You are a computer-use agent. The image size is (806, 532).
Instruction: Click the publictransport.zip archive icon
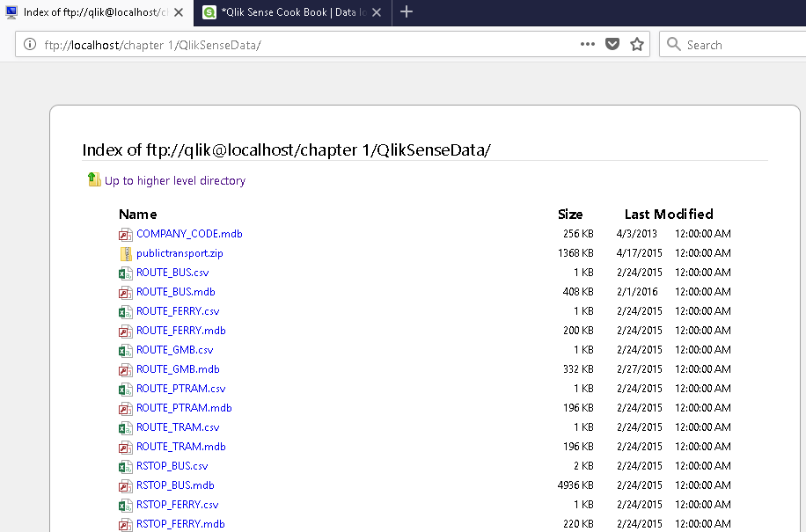point(126,253)
